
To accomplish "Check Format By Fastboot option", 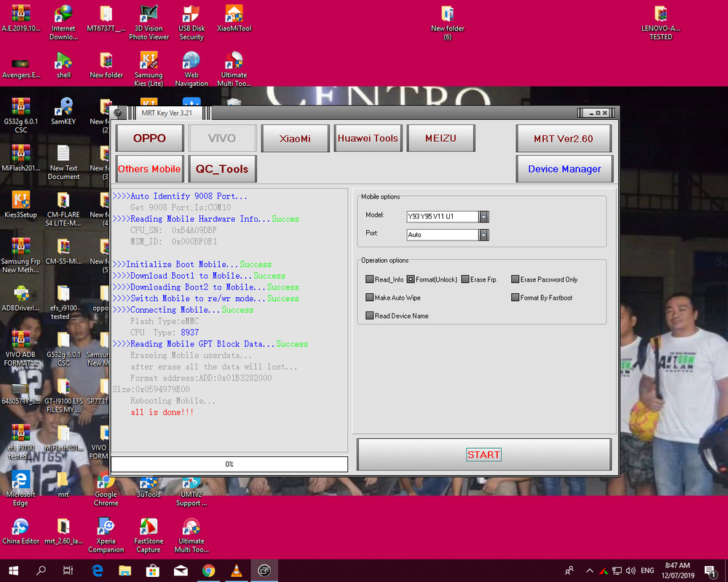I will [515, 298].
